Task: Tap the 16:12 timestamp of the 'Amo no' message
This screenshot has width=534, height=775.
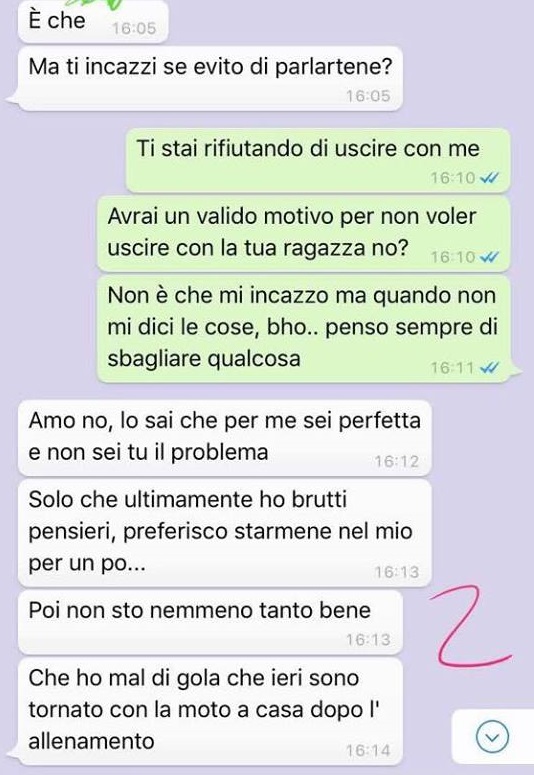Action: click(397, 462)
